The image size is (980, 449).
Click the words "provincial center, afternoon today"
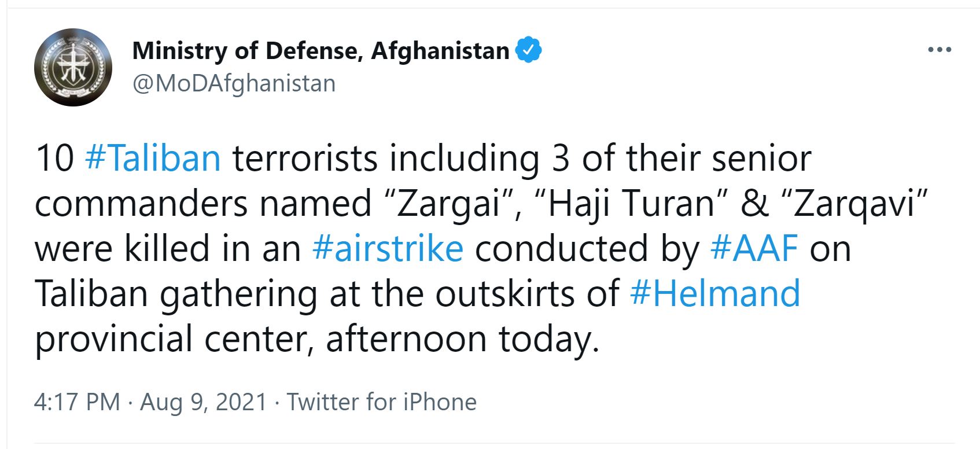tap(317, 338)
